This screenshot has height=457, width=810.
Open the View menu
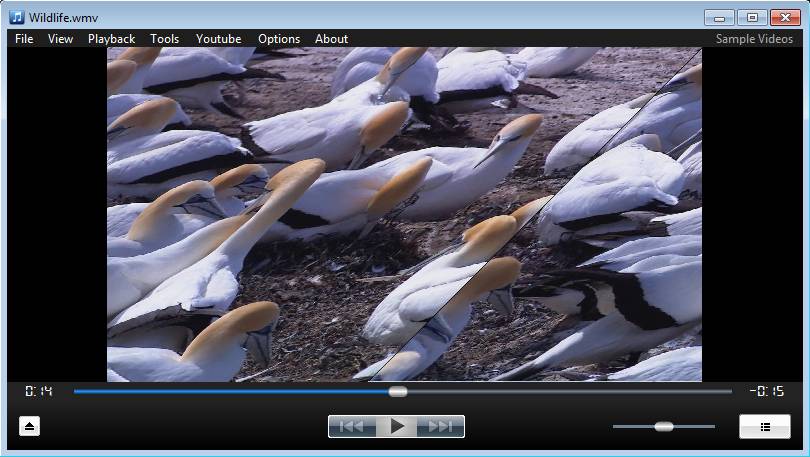click(x=60, y=39)
